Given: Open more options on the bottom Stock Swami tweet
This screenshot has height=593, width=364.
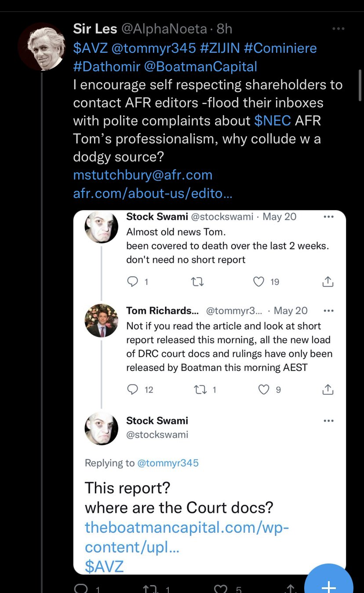Looking at the screenshot, I should click(x=328, y=421).
